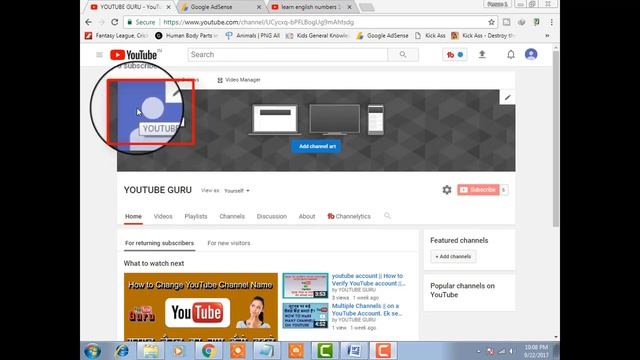Image resolution: width=640 pixels, height=360 pixels.
Task: Open youtube account Verify video link
Action: point(368,280)
